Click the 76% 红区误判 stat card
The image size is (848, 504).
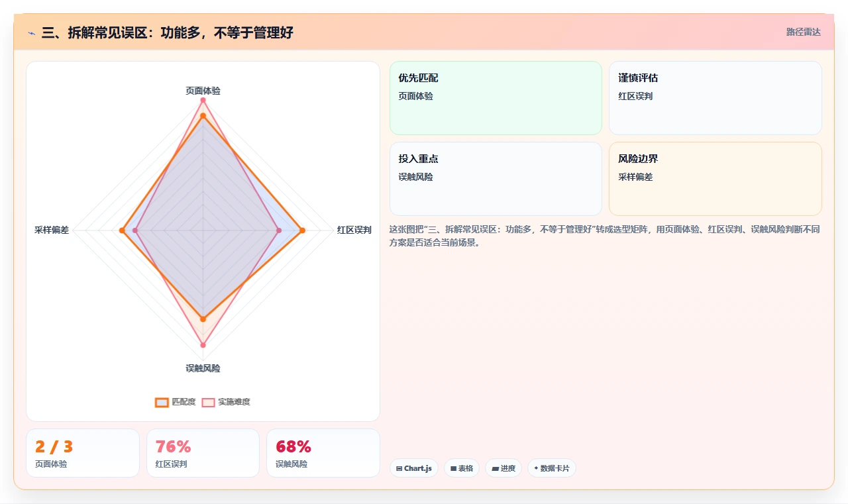203,453
